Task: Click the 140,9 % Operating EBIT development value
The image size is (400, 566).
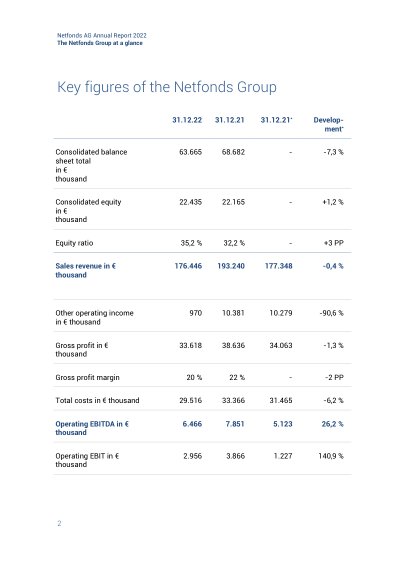Action: click(331, 456)
